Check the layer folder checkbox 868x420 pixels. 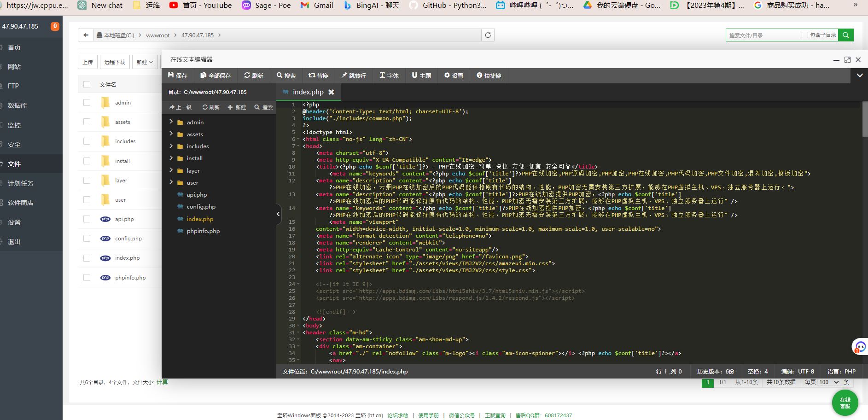87,181
